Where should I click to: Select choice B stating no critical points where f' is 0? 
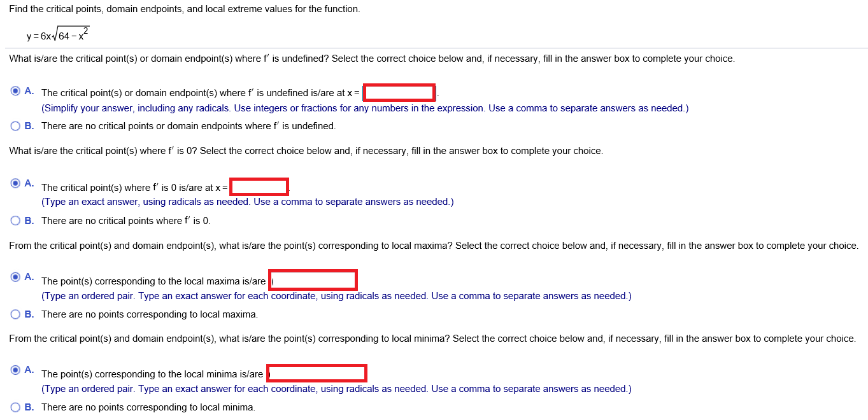tap(15, 220)
